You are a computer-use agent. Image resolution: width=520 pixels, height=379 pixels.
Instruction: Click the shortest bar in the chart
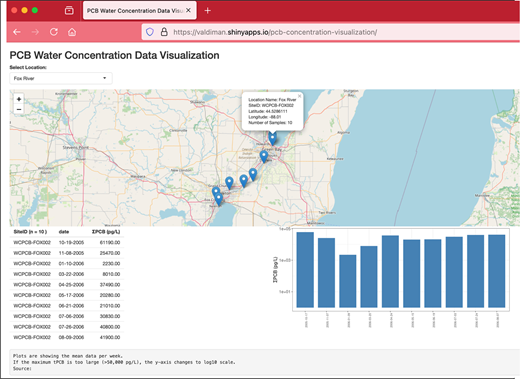point(348,281)
